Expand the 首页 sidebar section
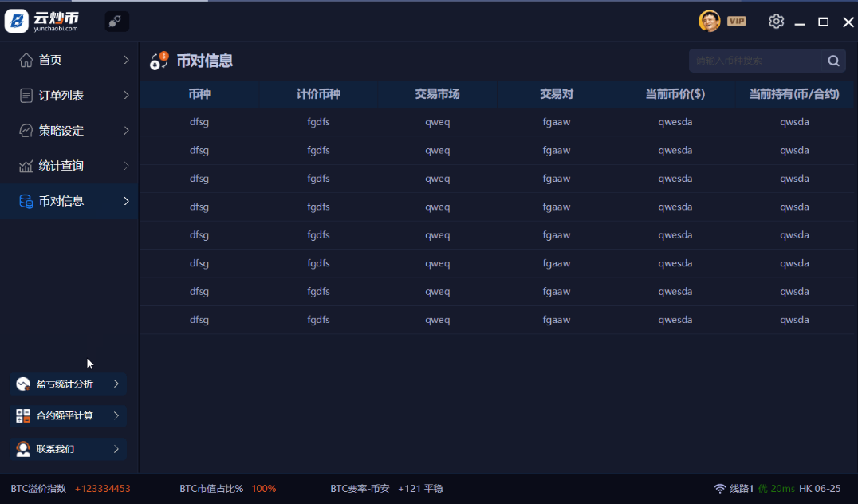The height and width of the screenshot is (504, 858). coord(126,59)
